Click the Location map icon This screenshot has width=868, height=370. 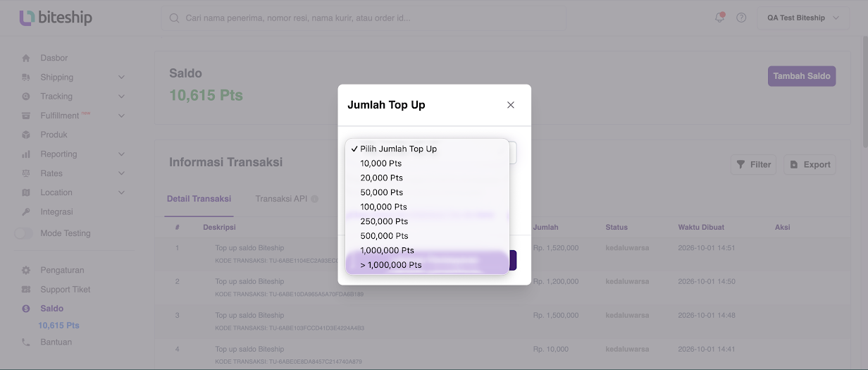(26, 192)
